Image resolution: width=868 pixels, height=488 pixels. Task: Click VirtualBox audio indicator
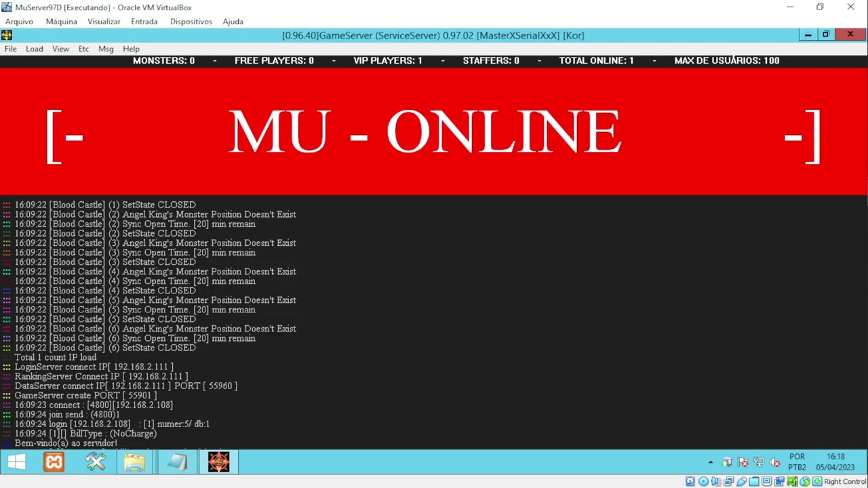pyautogui.click(x=715, y=481)
